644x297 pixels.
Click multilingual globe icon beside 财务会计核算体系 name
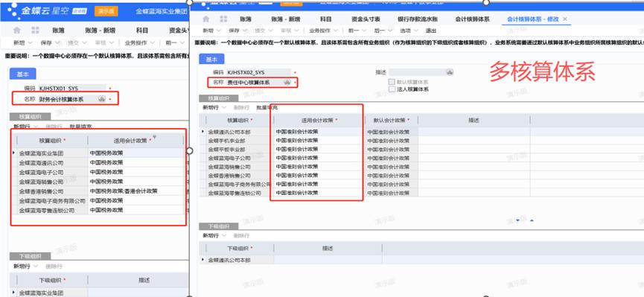102,98
